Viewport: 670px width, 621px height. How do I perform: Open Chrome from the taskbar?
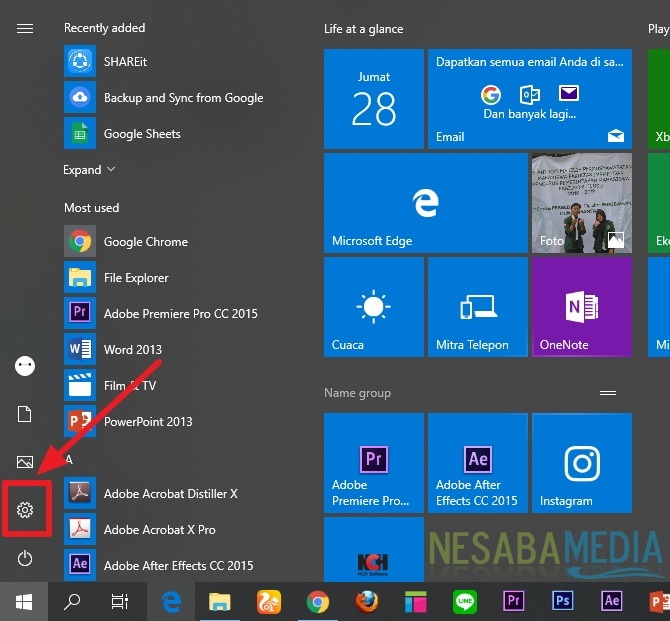pyautogui.click(x=317, y=602)
